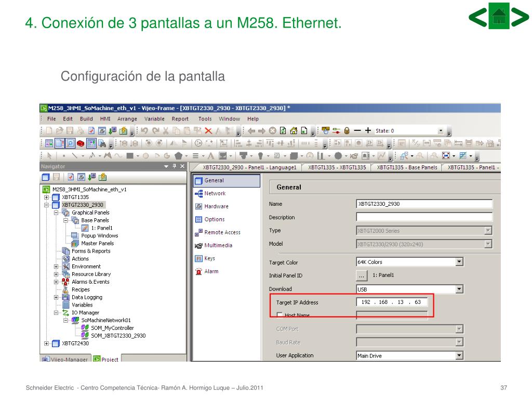Close the Navigator panel with X
The image size is (532, 399).
click(x=182, y=166)
